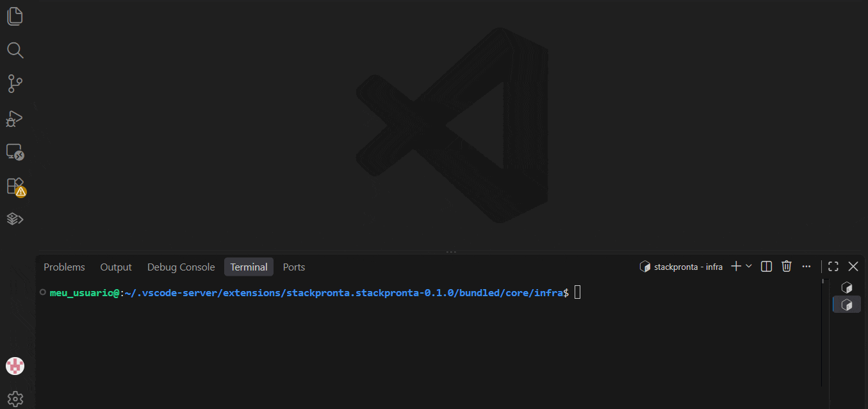Viewport: 868px width, 409px height.
Task: Split the terminal
Action: coord(766,266)
